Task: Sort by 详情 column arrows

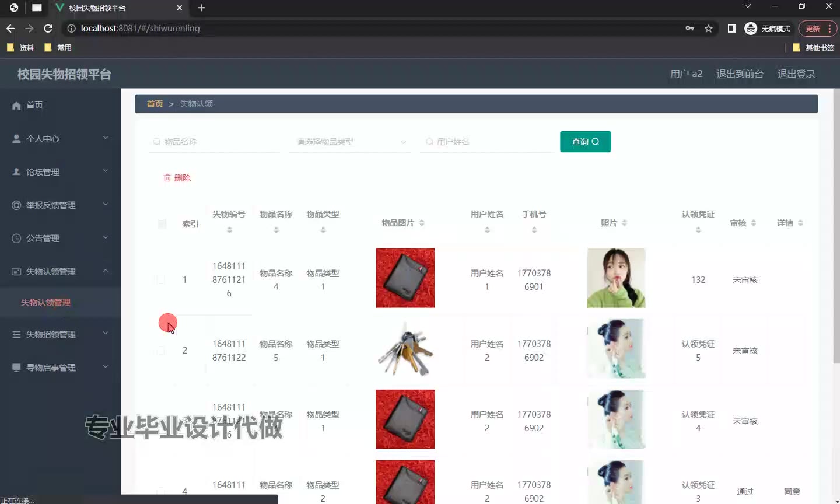Action: coord(800,223)
